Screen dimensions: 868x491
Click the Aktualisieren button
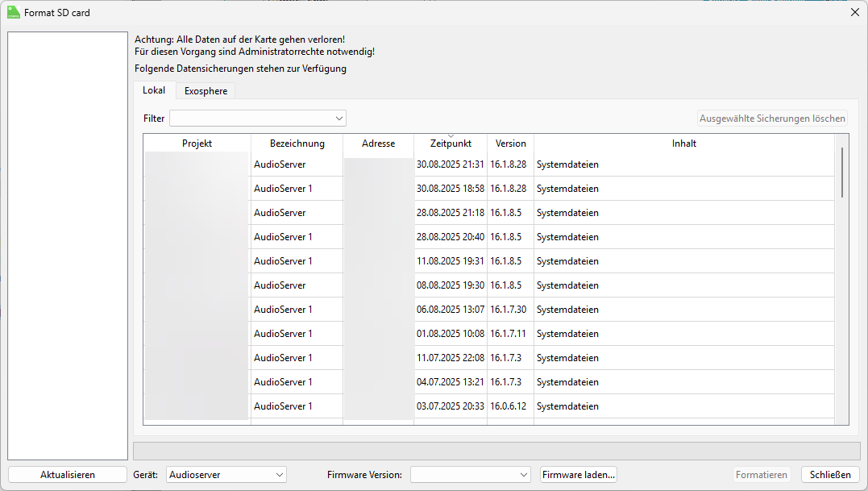68,475
